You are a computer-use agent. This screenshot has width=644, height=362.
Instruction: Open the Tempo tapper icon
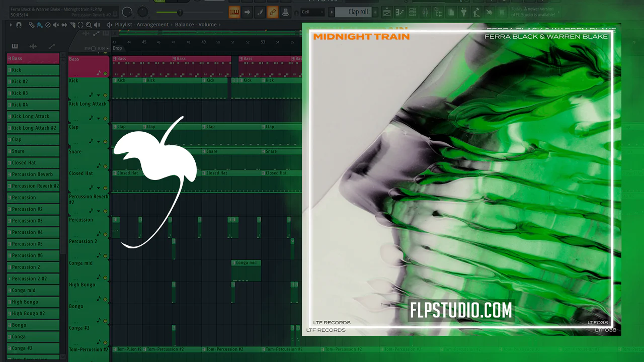click(x=476, y=12)
